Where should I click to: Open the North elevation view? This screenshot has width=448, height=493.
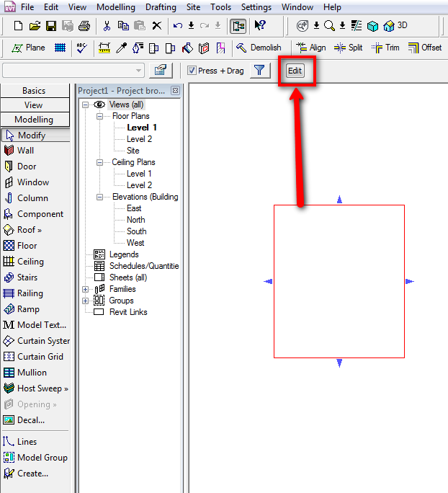click(x=135, y=220)
